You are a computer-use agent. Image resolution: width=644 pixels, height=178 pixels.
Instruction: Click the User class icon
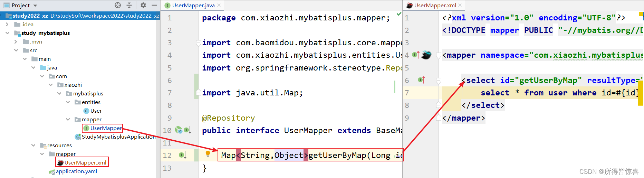click(x=86, y=111)
